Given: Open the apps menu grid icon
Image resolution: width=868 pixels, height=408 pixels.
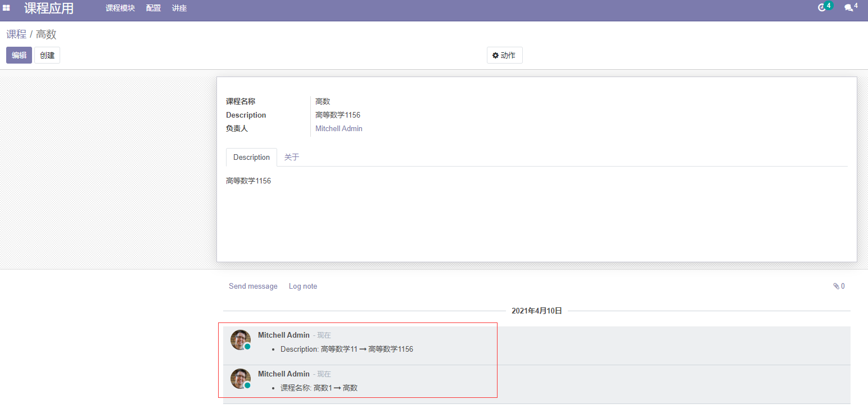Looking at the screenshot, I should (x=7, y=7).
